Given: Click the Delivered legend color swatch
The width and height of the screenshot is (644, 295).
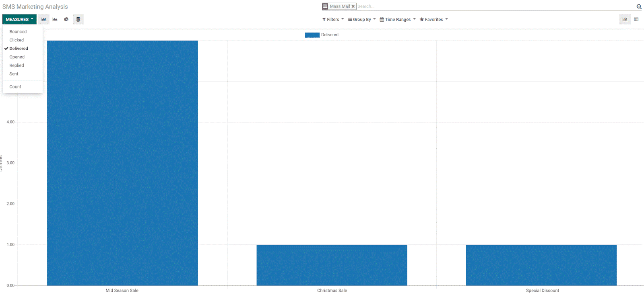Looking at the screenshot, I should pyautogui.click(x=312, y=35).
